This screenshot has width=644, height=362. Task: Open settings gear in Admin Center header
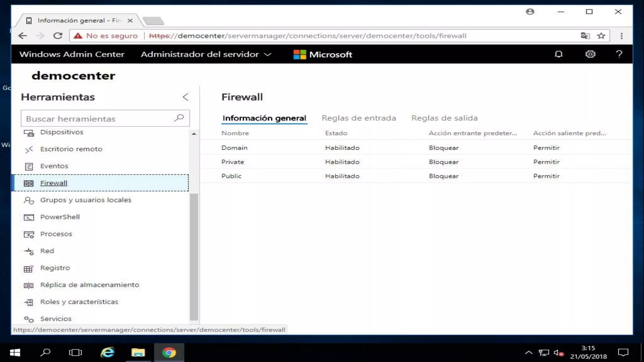point(590,54)
